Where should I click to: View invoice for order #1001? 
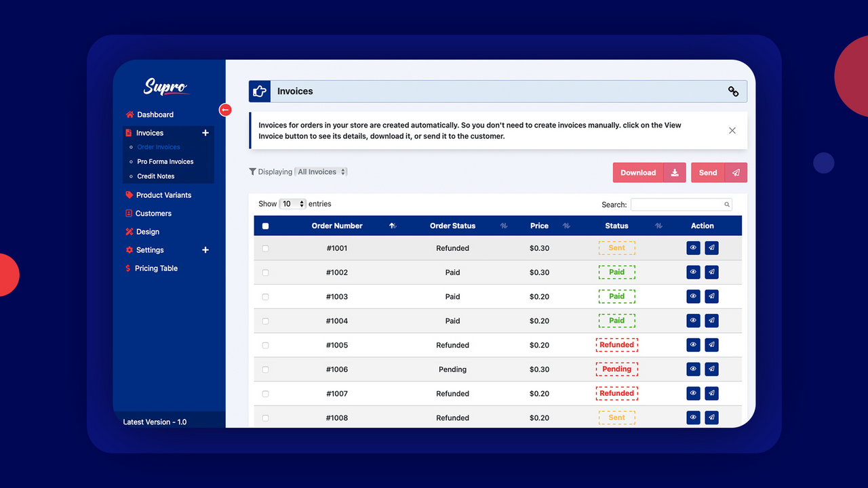(x=693, y=248)
